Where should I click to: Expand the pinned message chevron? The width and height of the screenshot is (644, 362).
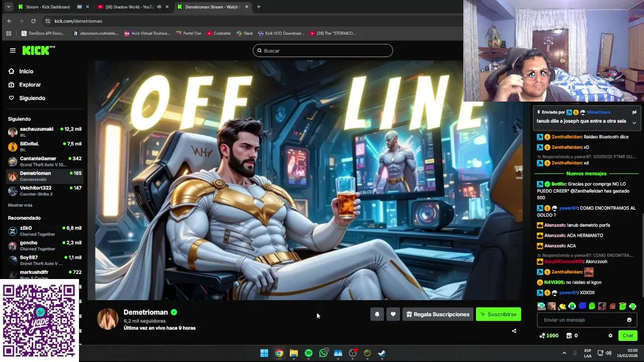click(634, 123)
